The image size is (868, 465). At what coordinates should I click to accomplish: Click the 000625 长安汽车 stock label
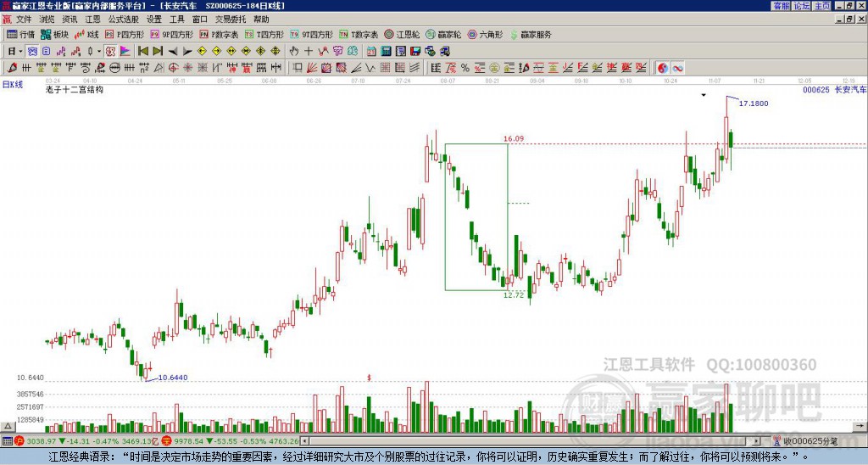point(834,89)
